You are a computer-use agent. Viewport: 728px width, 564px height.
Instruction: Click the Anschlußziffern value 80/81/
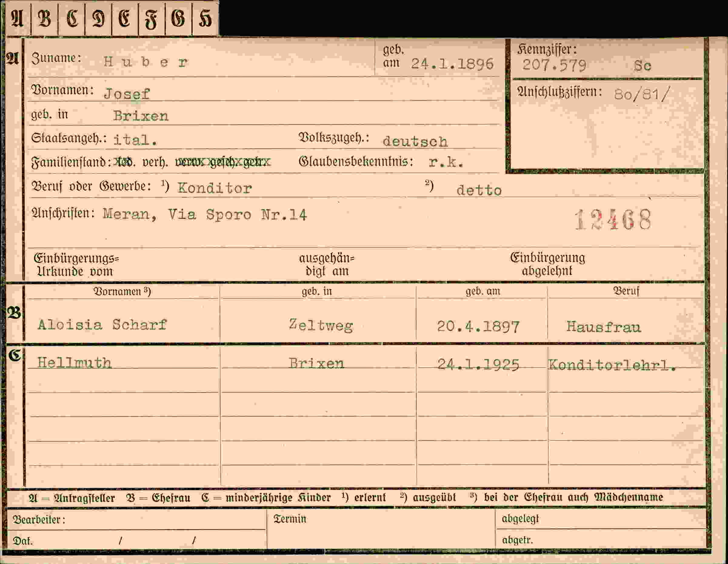pos(642,94)
